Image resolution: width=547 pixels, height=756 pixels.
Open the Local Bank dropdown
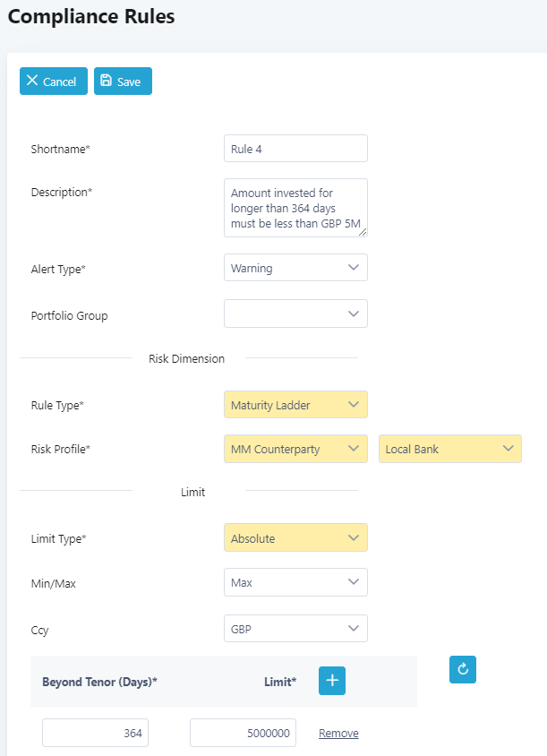[449, 449]
